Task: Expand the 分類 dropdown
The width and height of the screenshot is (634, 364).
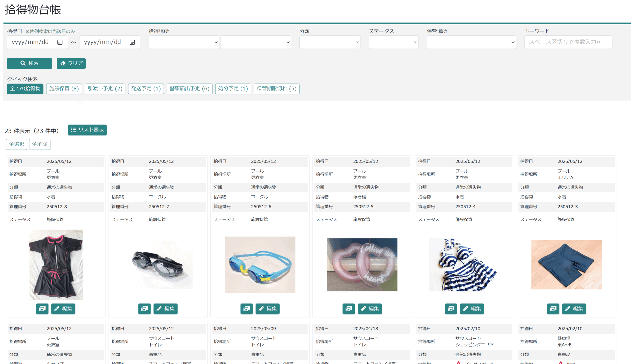Action: click(329, 42)
